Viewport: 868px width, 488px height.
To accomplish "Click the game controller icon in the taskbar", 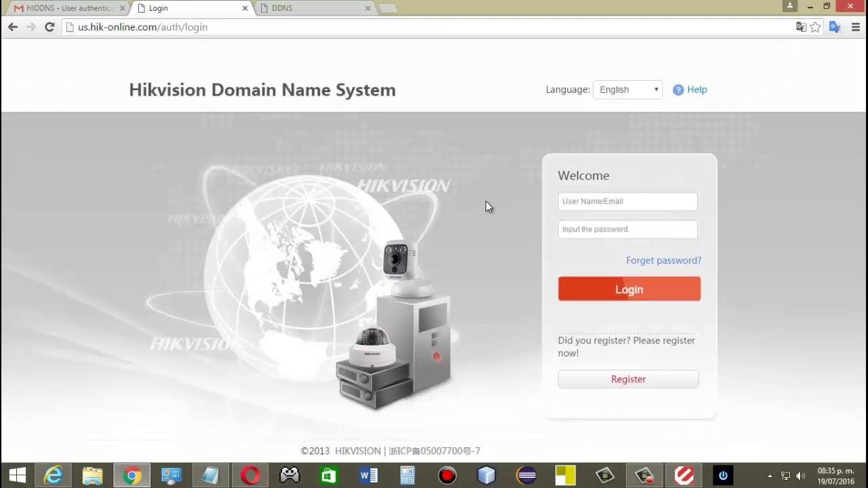I will [290, 476].
